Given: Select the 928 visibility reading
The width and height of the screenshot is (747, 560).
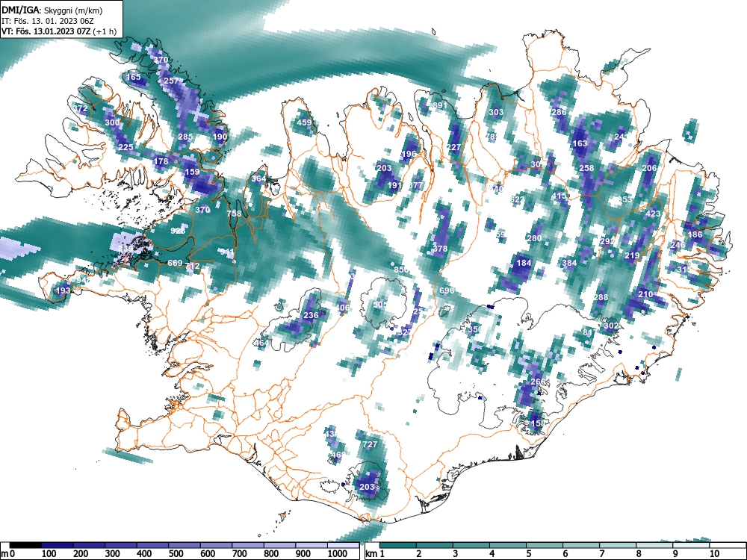Looking at the screenshot, I should click(178, 231).
